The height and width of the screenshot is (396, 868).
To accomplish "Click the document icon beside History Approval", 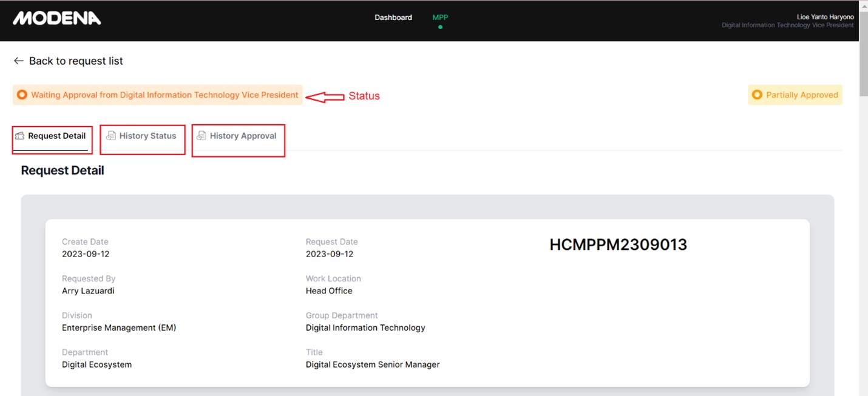I will pyautogui.click(x=201, y=136).
